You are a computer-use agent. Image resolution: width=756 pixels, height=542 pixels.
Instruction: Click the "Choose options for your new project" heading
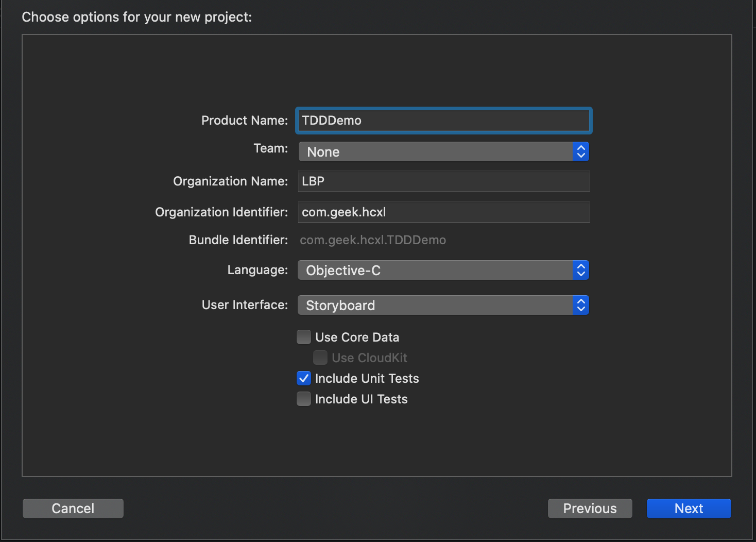pos(136,17)
